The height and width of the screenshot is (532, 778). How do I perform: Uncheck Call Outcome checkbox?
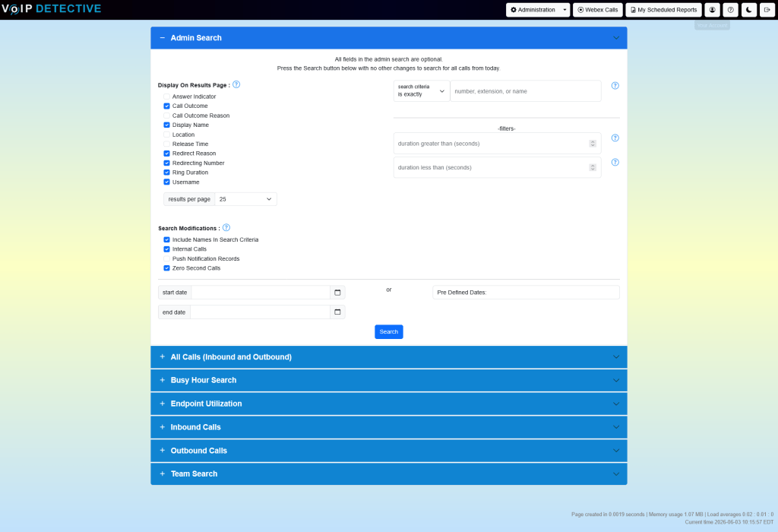click(166, 106)
